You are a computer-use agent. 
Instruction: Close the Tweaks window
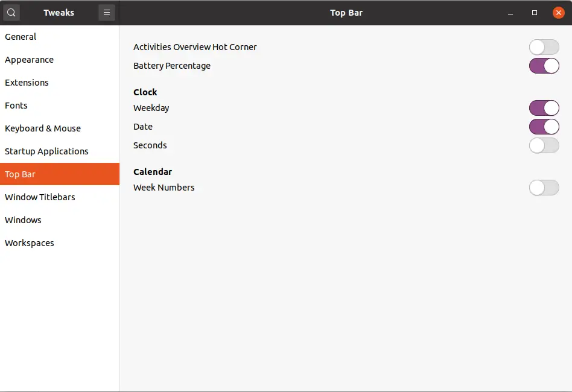point(559,13)
